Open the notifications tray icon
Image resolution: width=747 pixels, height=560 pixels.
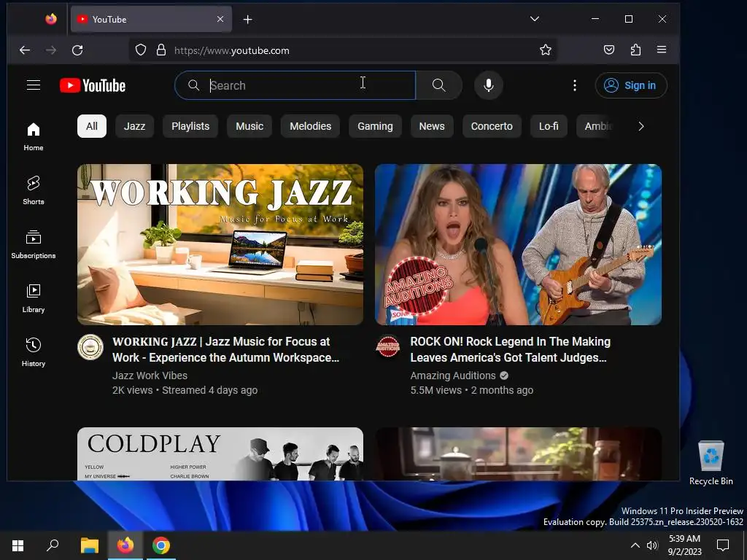[723, 545]
